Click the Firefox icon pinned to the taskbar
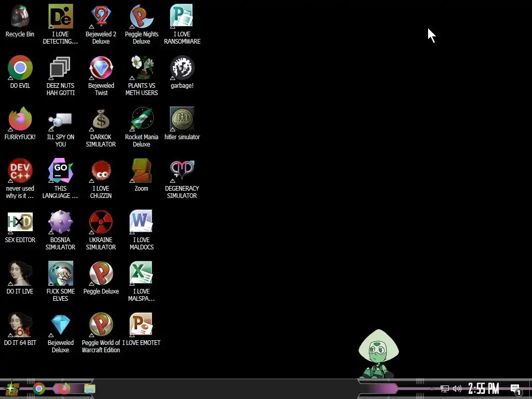 pyautogui.click(x=64, y=389)
